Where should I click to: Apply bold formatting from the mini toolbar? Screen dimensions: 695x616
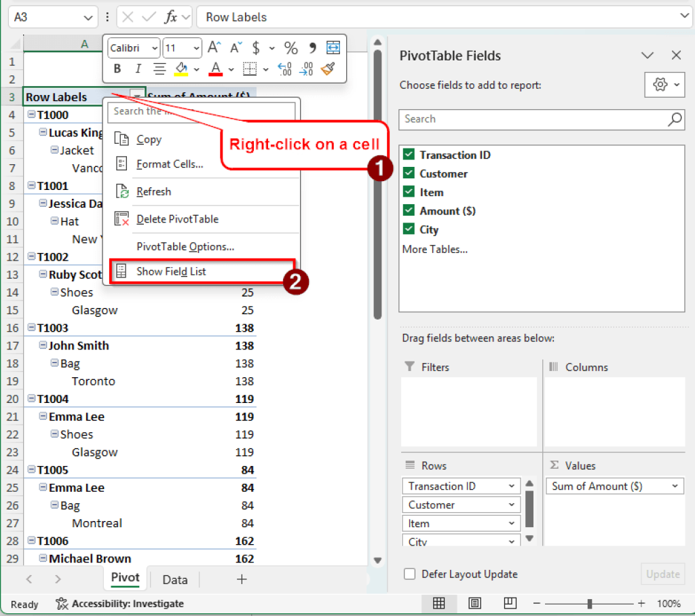[x=117, y=69]
